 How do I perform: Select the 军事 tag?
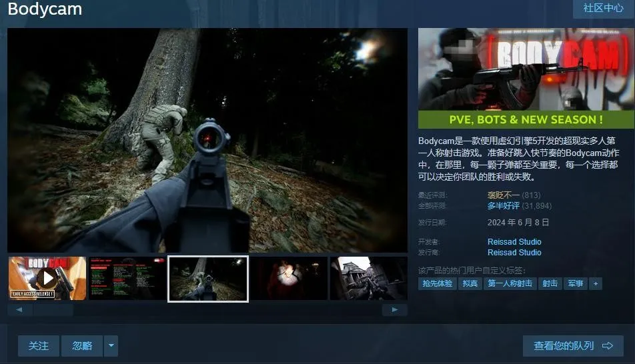574,283
